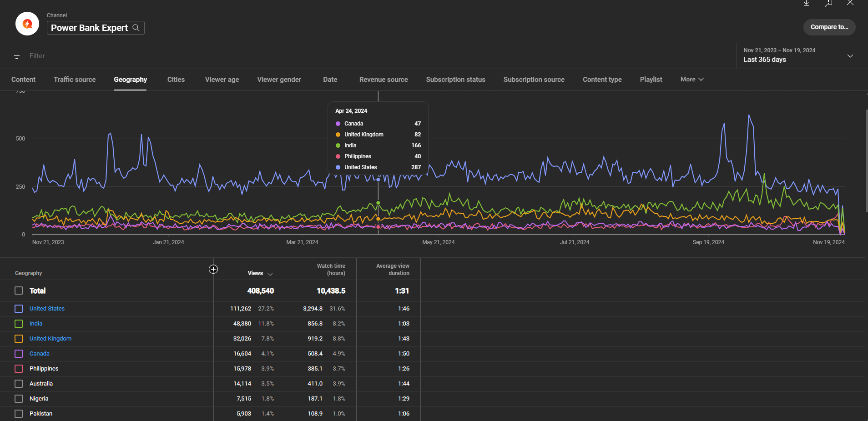Toggle the Canada row checkbox
868x421 pixels.
19,354
